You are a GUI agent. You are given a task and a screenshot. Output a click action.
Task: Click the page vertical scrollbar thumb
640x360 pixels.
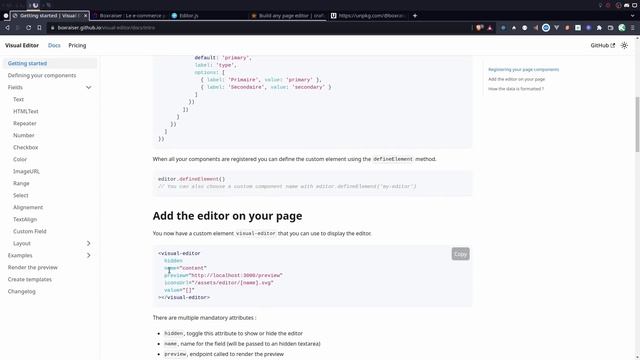pos(637,124)
